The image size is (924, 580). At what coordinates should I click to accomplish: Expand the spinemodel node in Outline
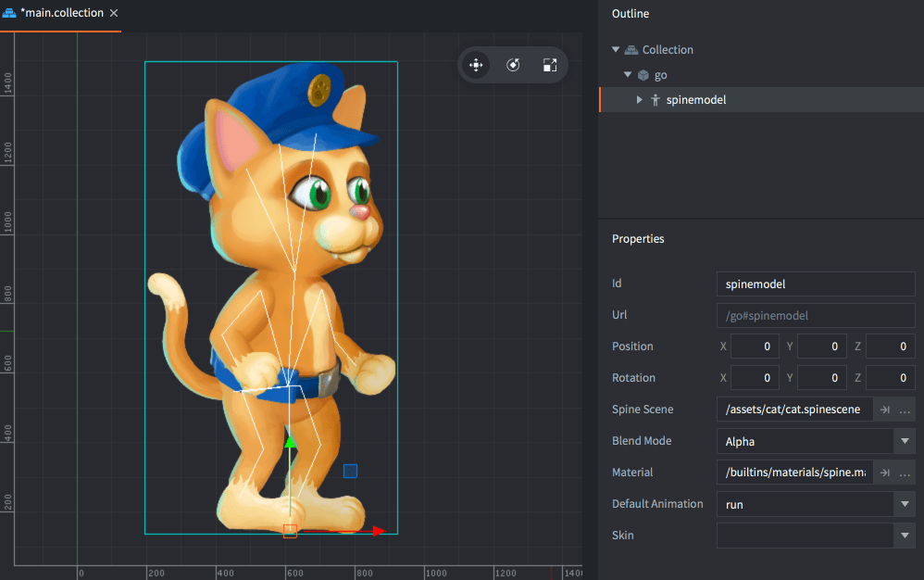point(640,100)
